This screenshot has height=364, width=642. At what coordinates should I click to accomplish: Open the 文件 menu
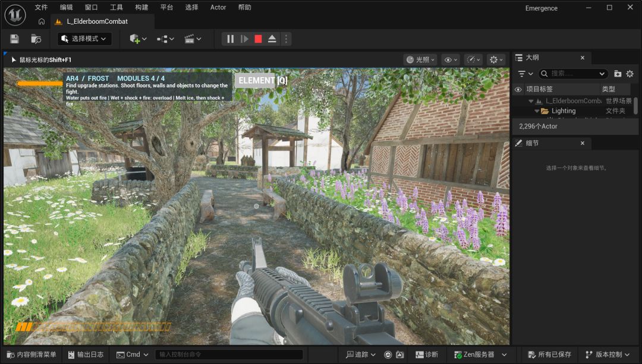pos(42,7)
